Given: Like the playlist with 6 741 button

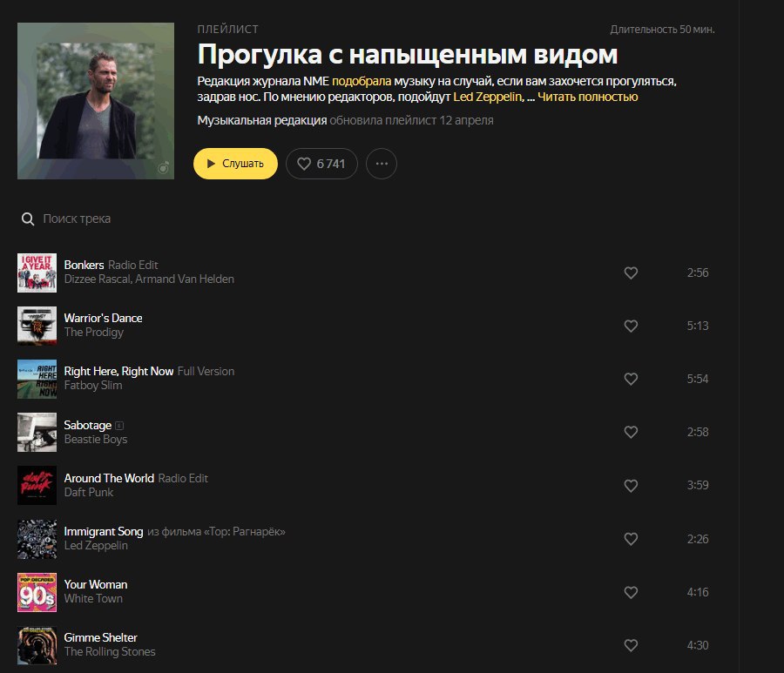Looking at the screenshot, I should 321,164.
